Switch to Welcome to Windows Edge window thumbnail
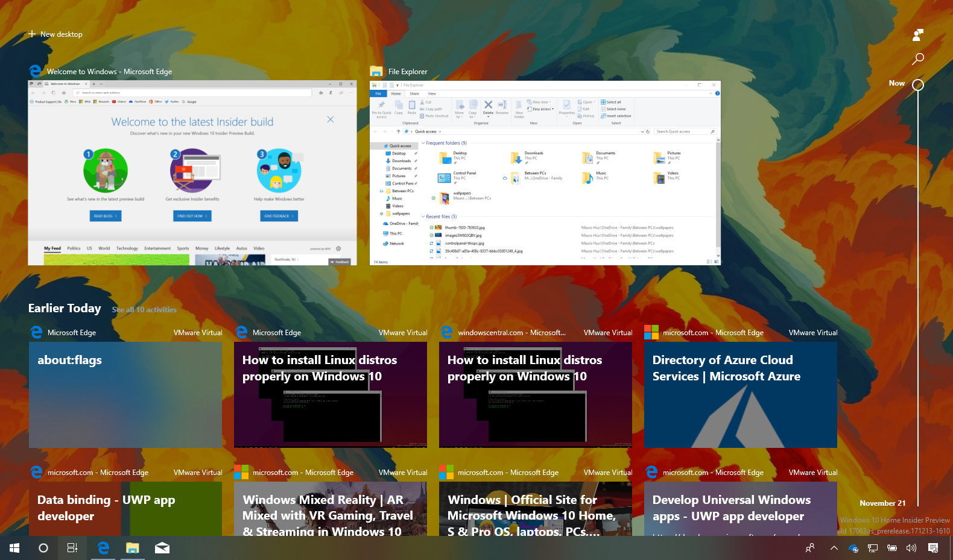The width and height of the screenshot is (953, 560). coord(192,172)
